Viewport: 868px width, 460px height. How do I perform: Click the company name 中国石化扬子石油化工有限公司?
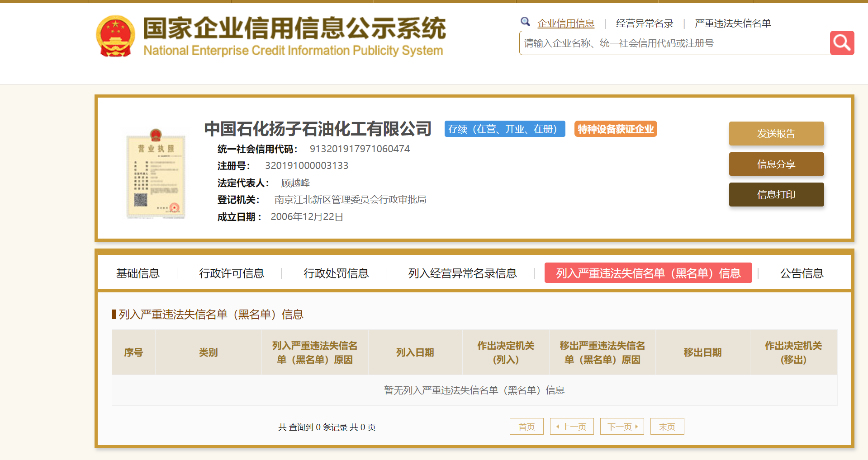pos(318,129)
